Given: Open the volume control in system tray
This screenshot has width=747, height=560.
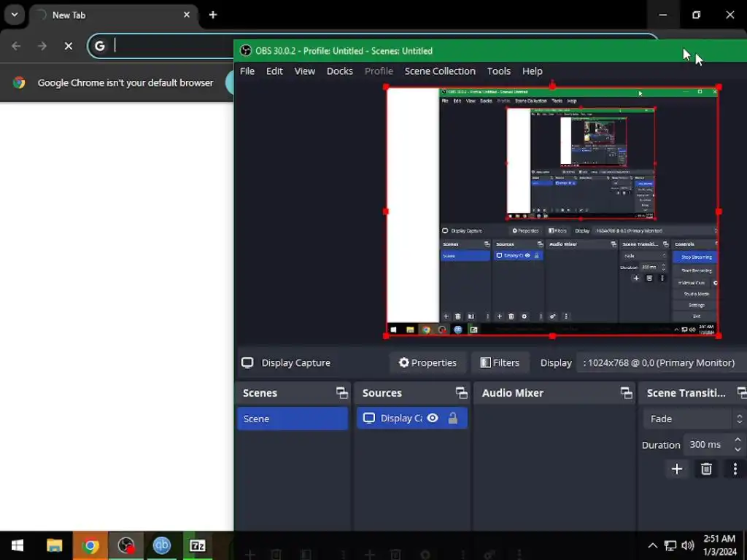Looking at the screenshot, I should click(687, 545).
